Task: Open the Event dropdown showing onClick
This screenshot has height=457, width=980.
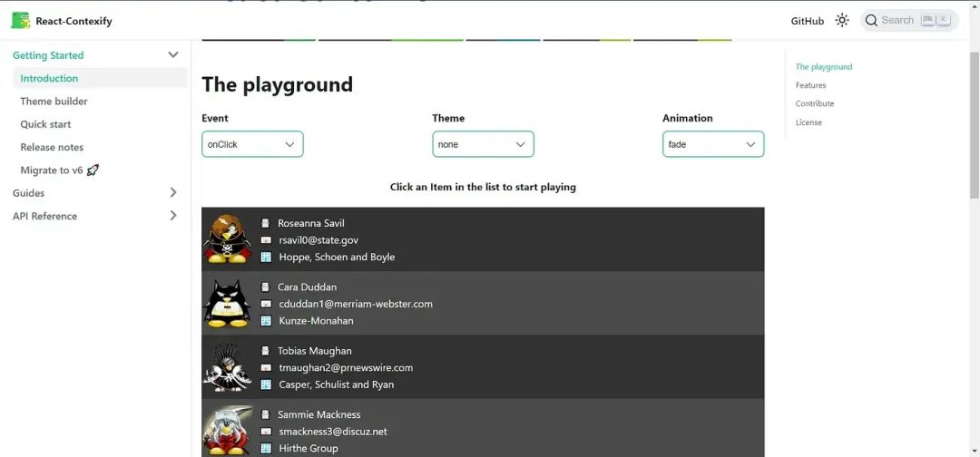Action: 252,144
